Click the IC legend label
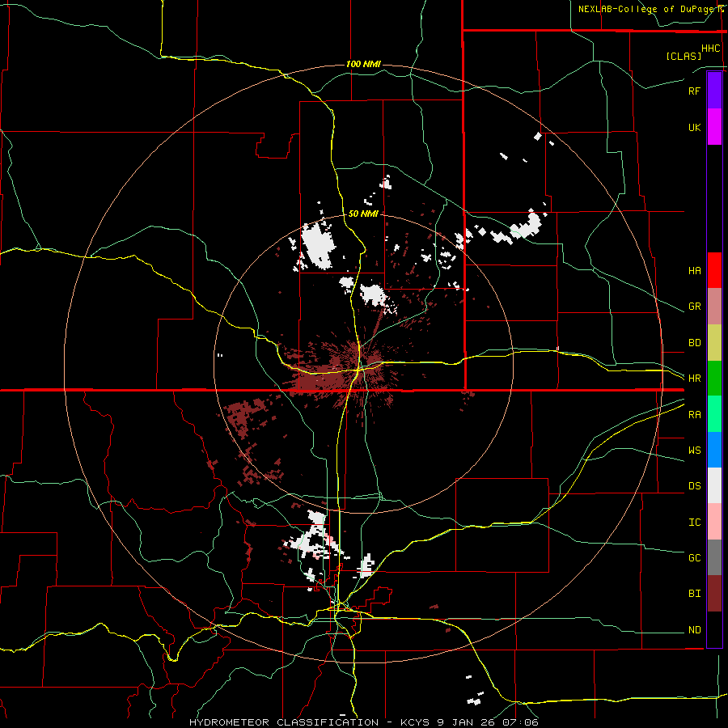728x728 pixels. click(x=694, y=523)
